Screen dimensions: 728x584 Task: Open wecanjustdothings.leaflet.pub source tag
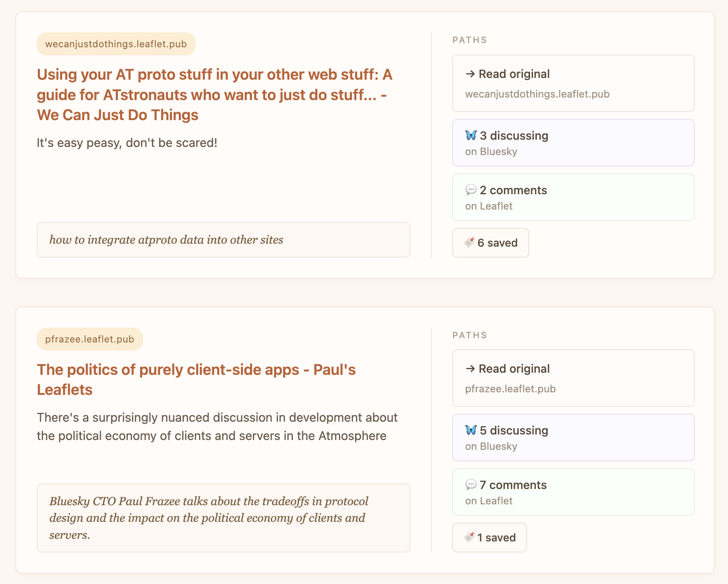pyautogui.click(x=116, y=44)
